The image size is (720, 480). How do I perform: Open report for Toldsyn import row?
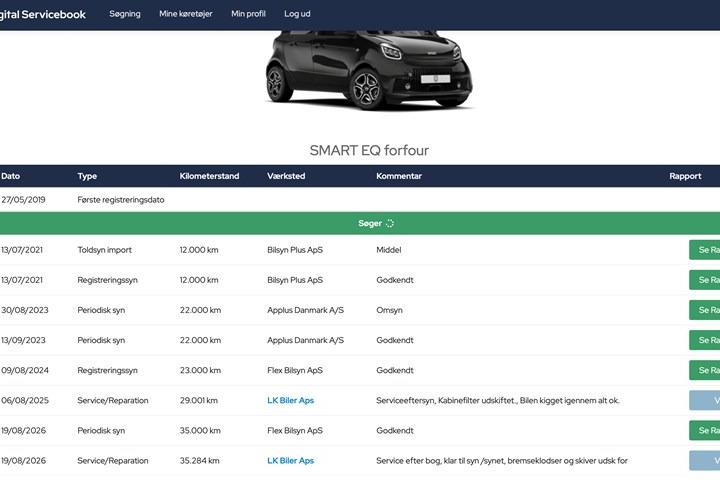[704, 250]
